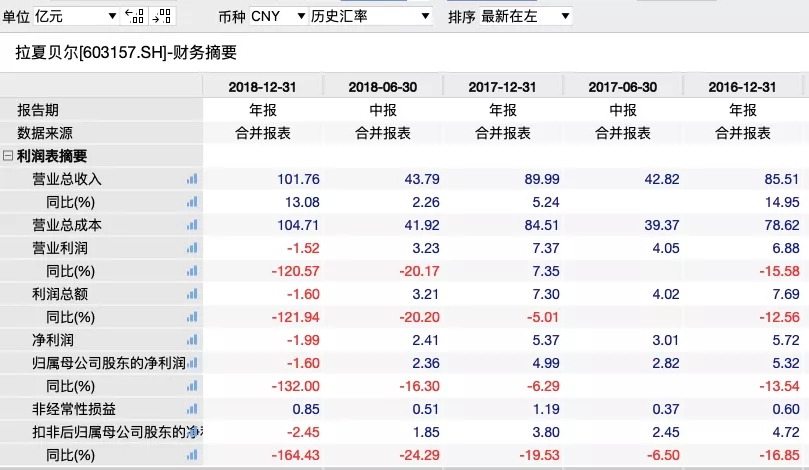The image size is (809, 470).
Task: Open the 排序 最新在左 dropdown
Action: click(x=525, y=17)
